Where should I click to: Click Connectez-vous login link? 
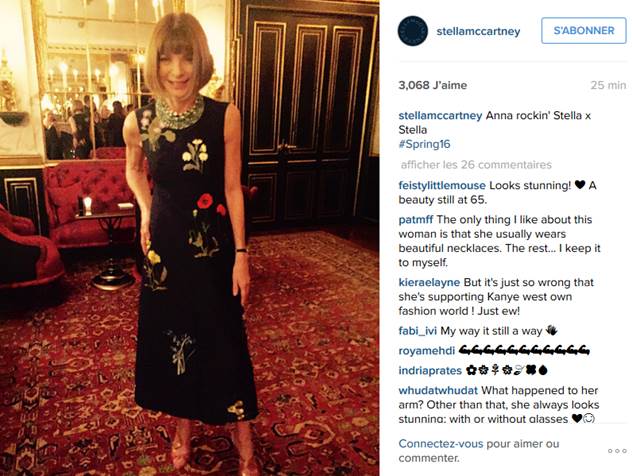click(x=441, y=444)
